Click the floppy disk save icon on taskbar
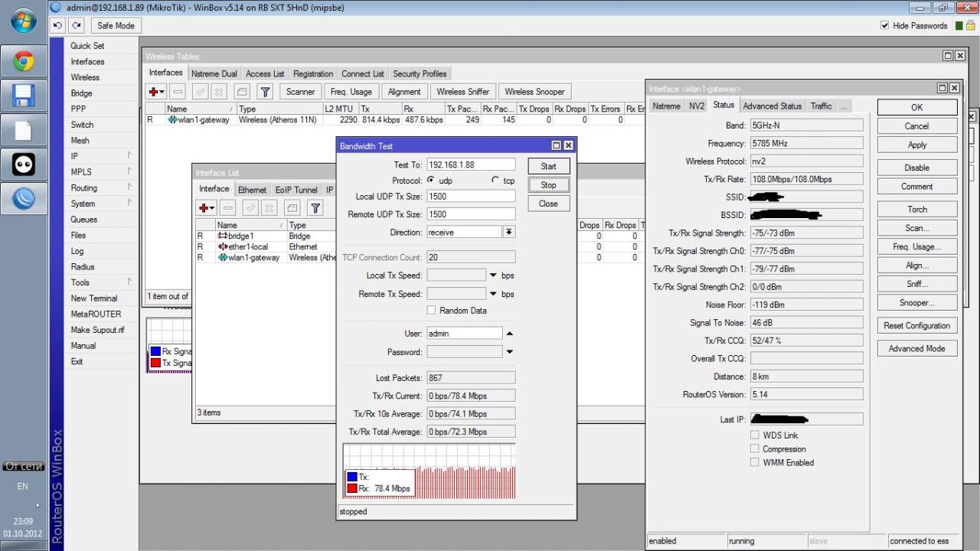The image size is (980, 551). pyautogui.click(x=23, y=96)
